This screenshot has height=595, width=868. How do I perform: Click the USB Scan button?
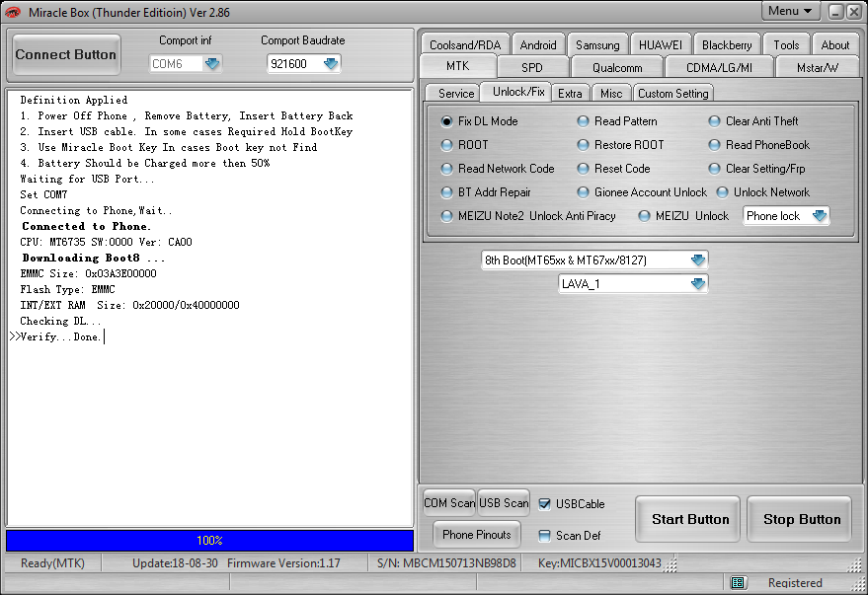pyautogui.click(x=504, y=502)
